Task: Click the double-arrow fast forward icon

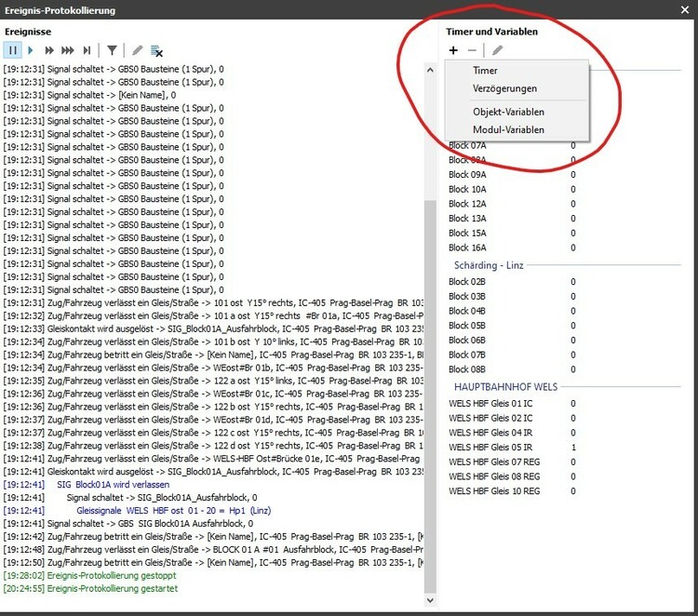Action: [x=48, y=50]
